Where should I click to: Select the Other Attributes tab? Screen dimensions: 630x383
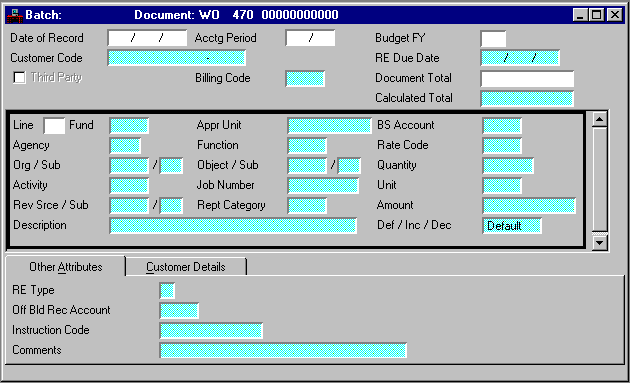click(65, 267)
